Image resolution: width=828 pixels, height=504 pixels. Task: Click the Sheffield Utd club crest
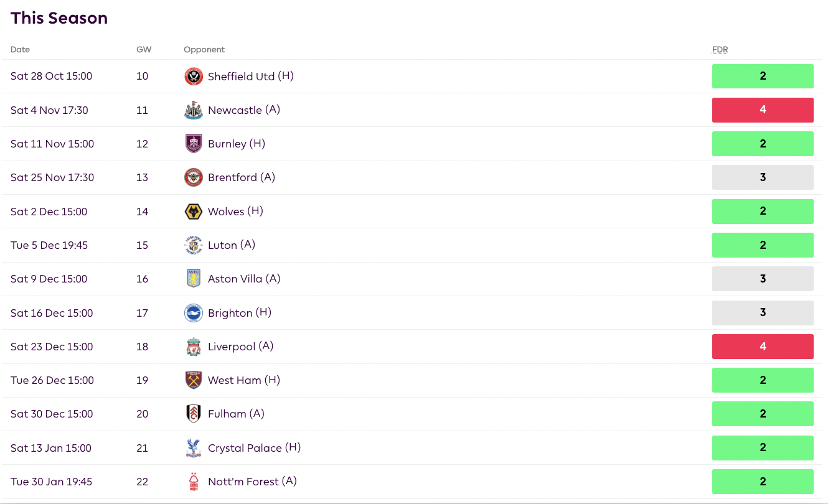click(x=194, y=77)
